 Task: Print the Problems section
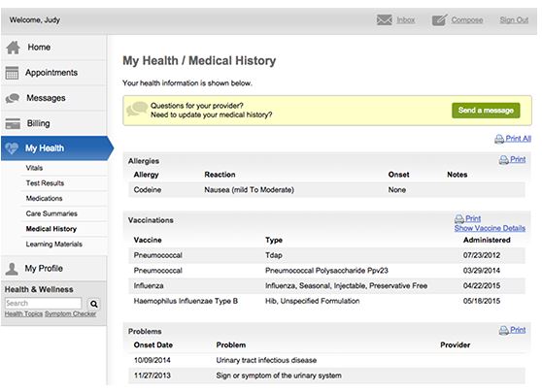[x=512, y=330]
